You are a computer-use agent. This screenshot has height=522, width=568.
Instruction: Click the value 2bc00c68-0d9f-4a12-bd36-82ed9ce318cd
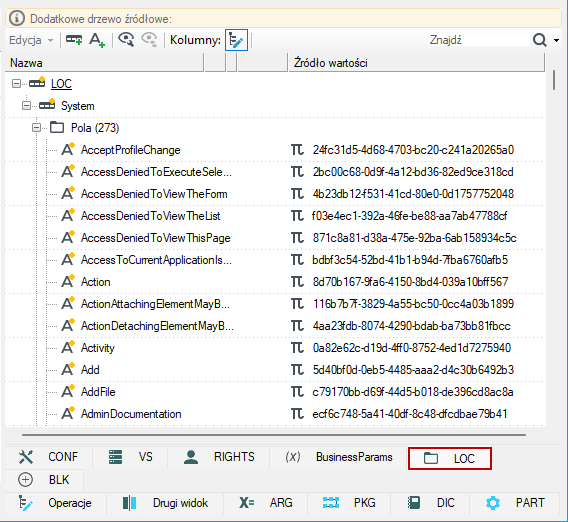click(x=413, y=172)
